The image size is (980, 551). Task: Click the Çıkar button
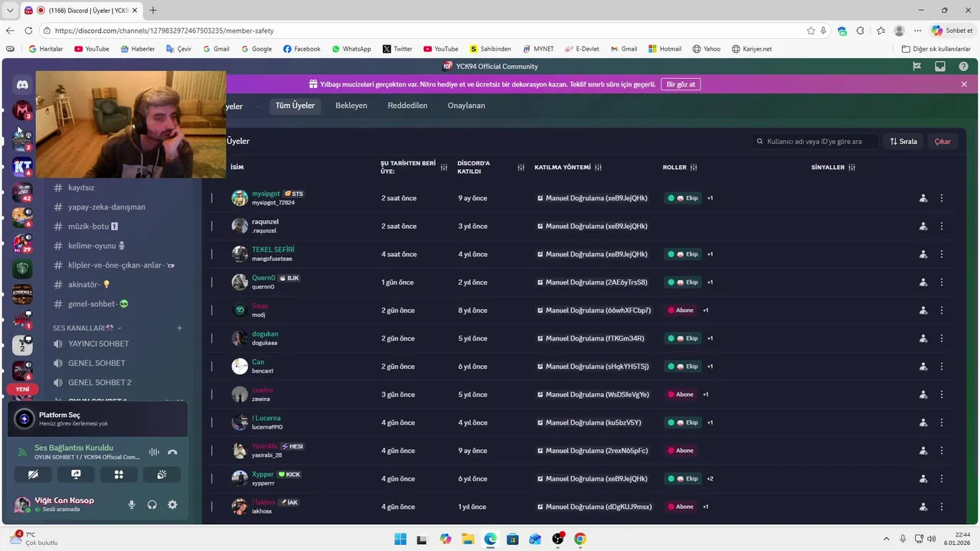pyautogui.click(x=942, y=142)
